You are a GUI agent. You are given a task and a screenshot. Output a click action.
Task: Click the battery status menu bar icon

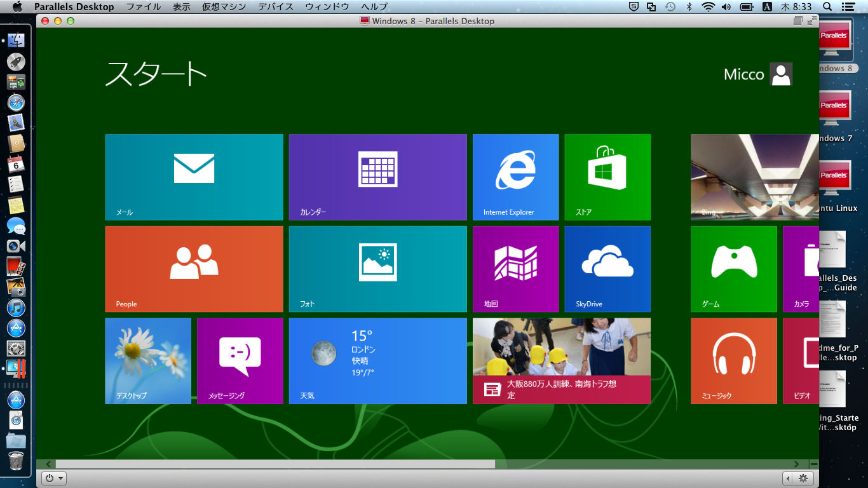[747, 6]
